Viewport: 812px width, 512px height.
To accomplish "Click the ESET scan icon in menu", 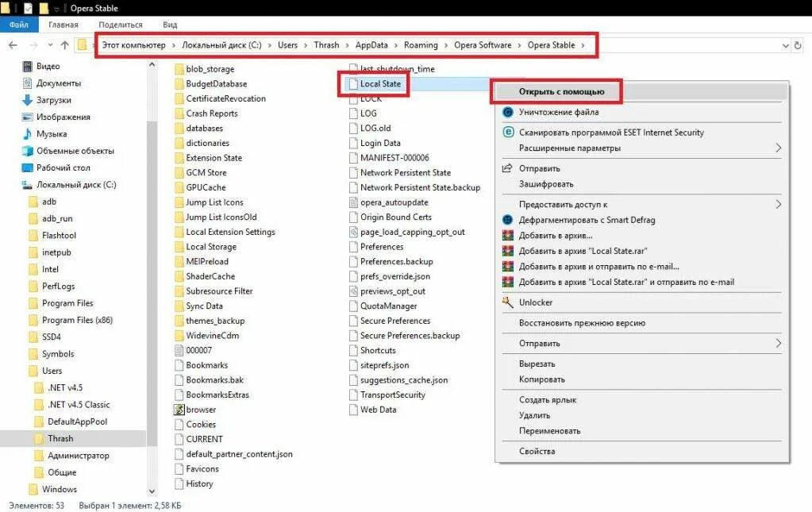I will click(x=508, y=133).
